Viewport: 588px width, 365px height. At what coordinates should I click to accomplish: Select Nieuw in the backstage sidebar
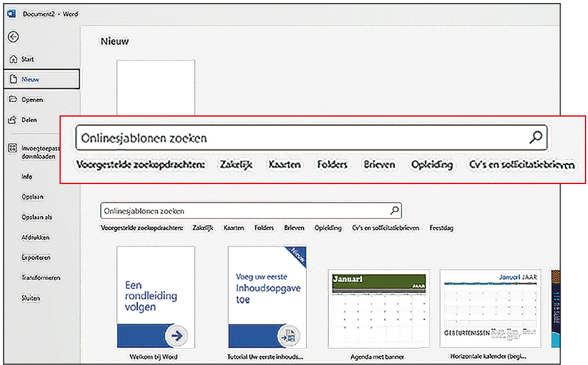coord(42,79)
